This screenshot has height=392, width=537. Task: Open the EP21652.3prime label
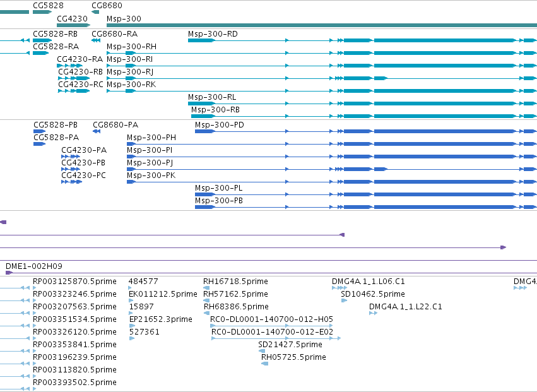[x=161, y=319]
